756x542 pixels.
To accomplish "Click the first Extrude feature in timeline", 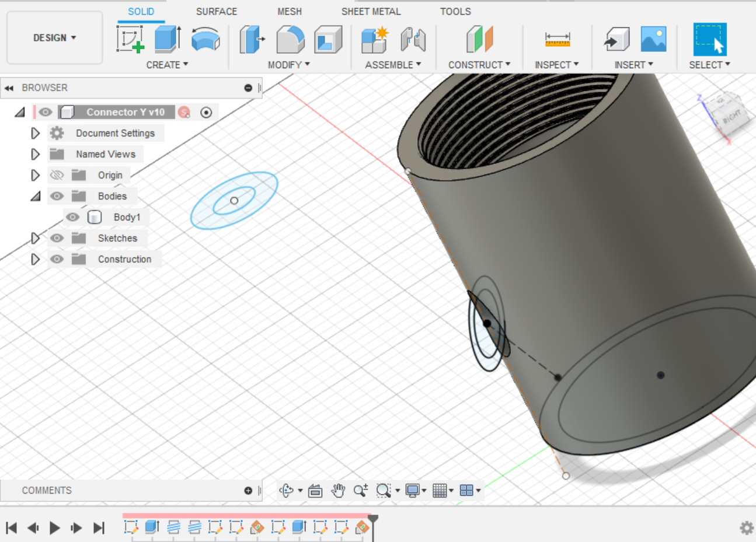I will tap(151, 527).
